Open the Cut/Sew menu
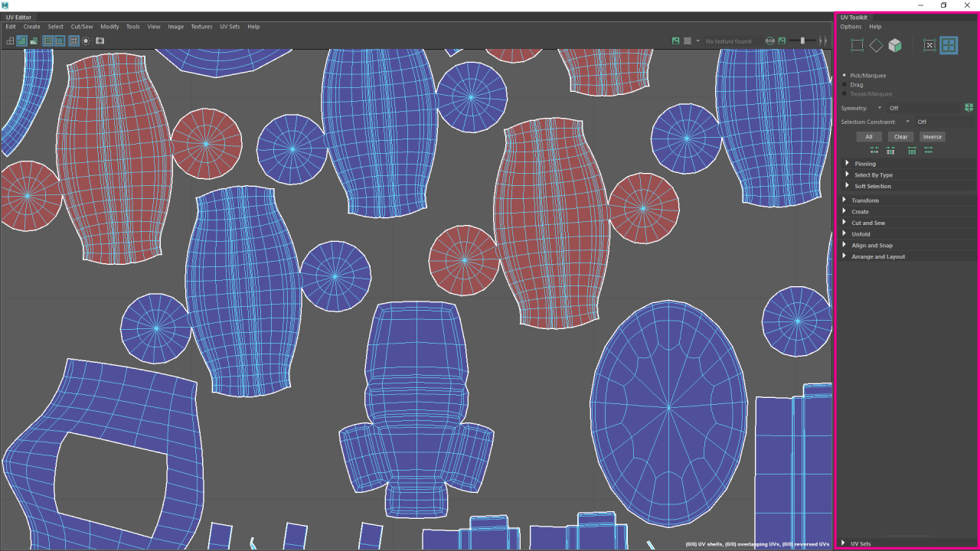 pos(82,27)
